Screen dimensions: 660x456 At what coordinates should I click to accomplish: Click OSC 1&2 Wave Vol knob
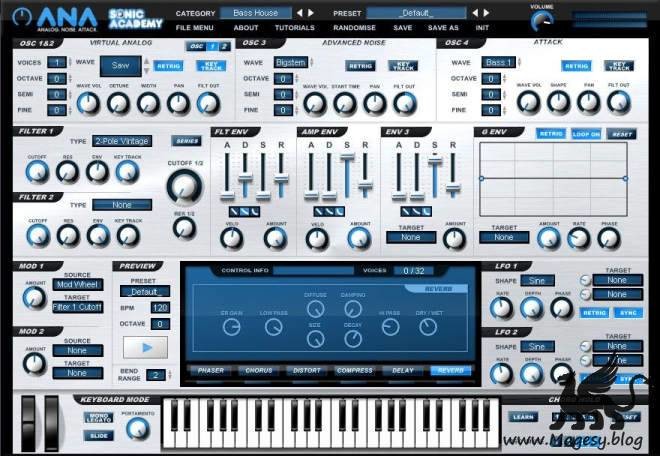point(88,104)
